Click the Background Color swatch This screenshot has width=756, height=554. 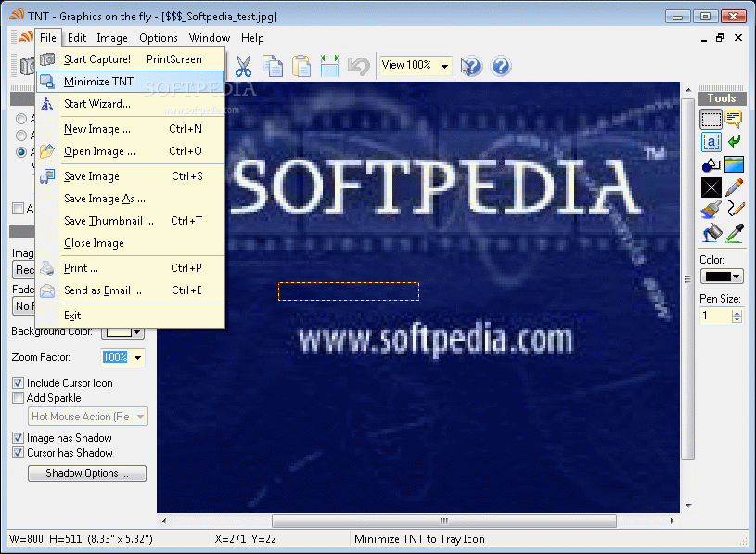click(x=119, y=332)
